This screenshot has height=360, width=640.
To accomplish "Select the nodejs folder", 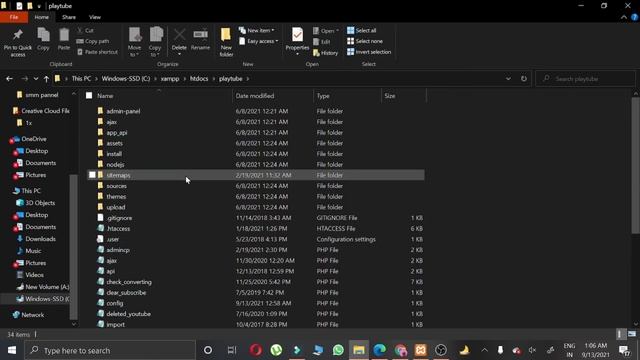I will pos(115,164).
